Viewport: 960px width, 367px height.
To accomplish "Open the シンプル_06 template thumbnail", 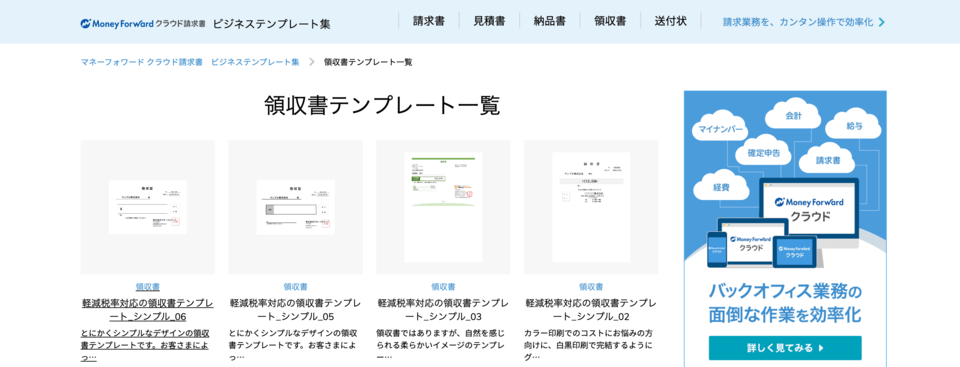I will pos(148,207).
